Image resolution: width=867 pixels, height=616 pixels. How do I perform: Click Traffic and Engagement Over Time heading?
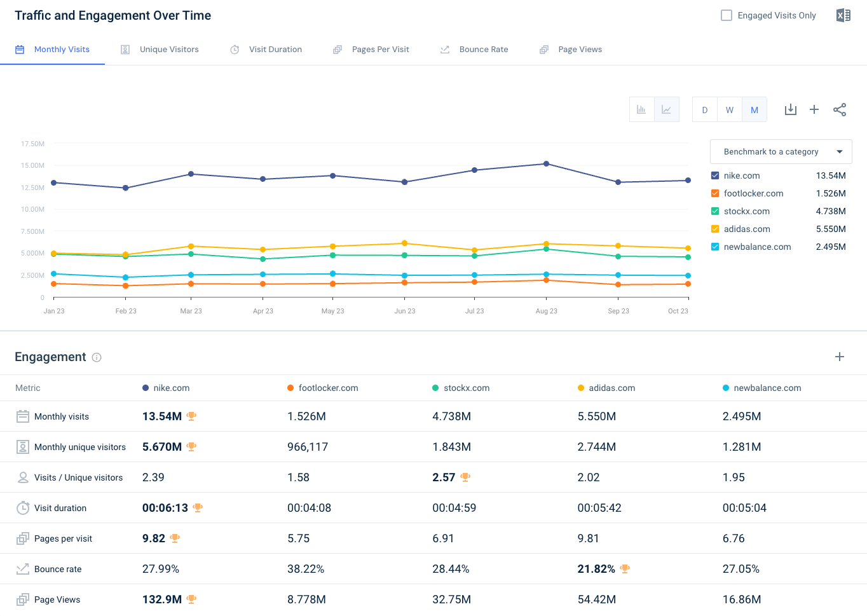[113, 15]
